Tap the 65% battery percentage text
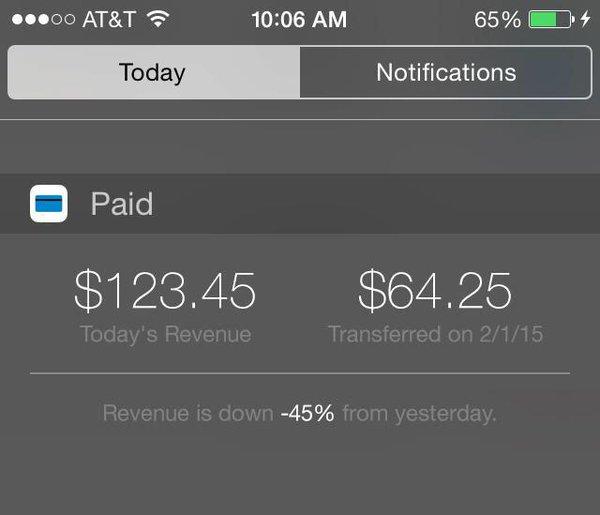 [497, 20]
